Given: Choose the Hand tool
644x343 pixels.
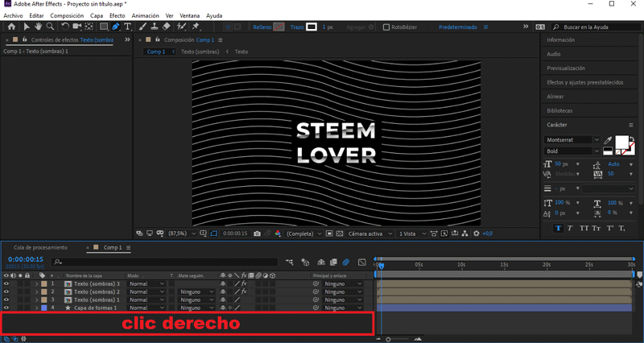Looking at the screenshot, I should pos(38,27).
